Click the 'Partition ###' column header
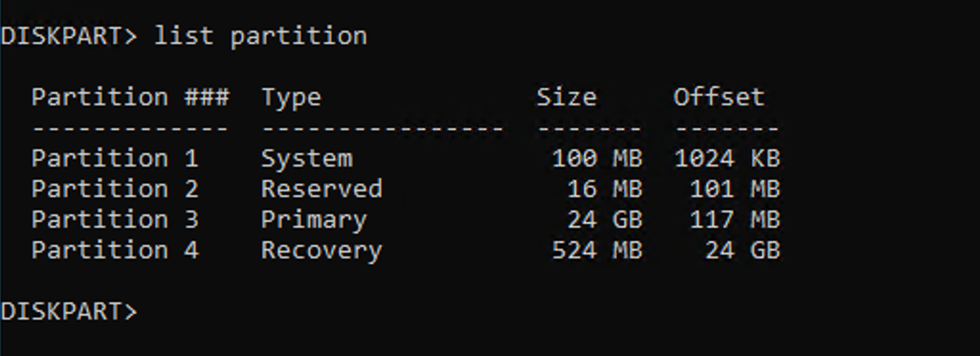980x356 pixels. pos(130,97)
